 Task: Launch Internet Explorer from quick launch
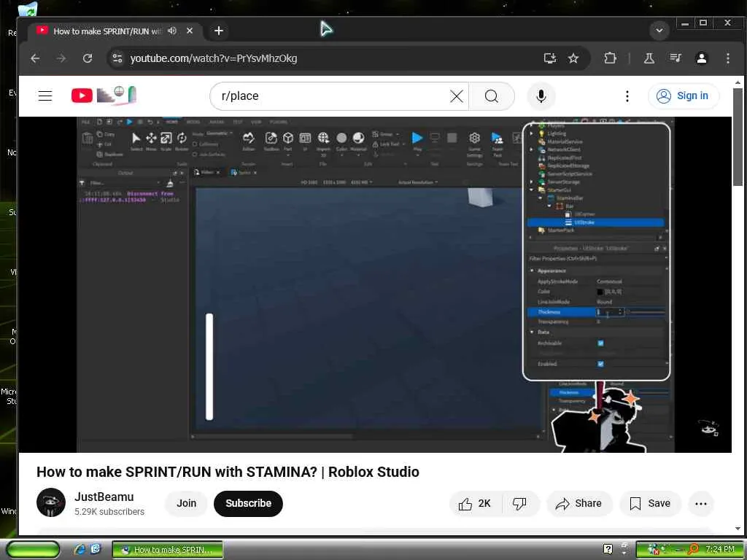[80, 550]
